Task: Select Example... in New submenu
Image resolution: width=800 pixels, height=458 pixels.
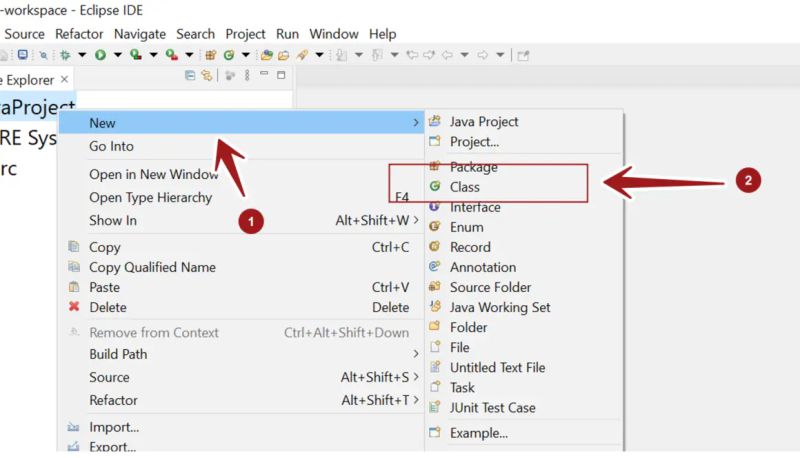Action: (524, 433)
